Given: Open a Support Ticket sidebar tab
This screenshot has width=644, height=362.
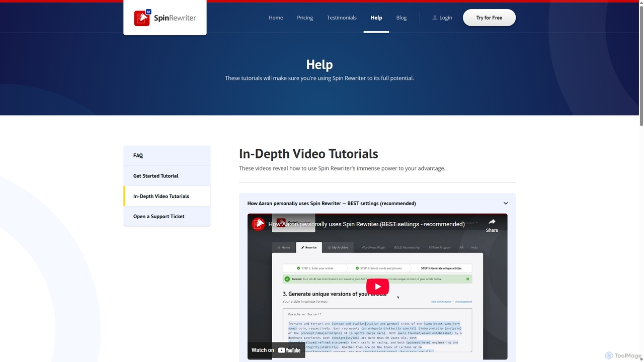Looking at the screenshot, I should [167, 216].
